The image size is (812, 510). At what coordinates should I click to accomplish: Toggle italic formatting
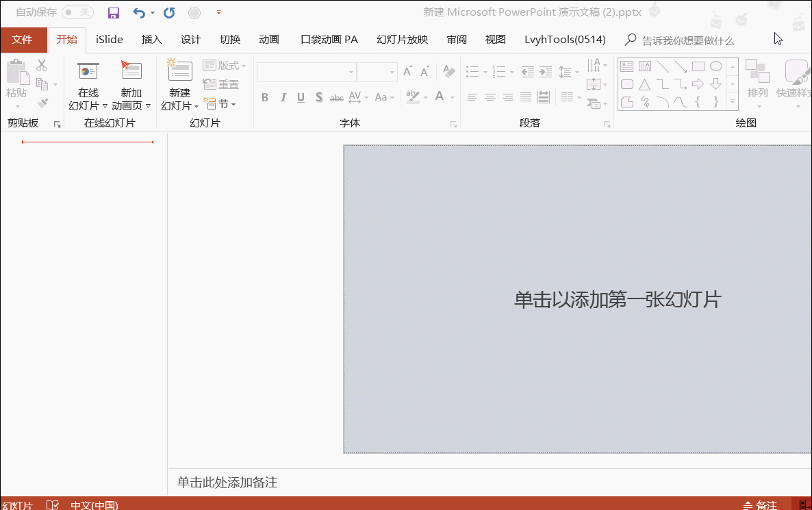click(x=283, y=97)
